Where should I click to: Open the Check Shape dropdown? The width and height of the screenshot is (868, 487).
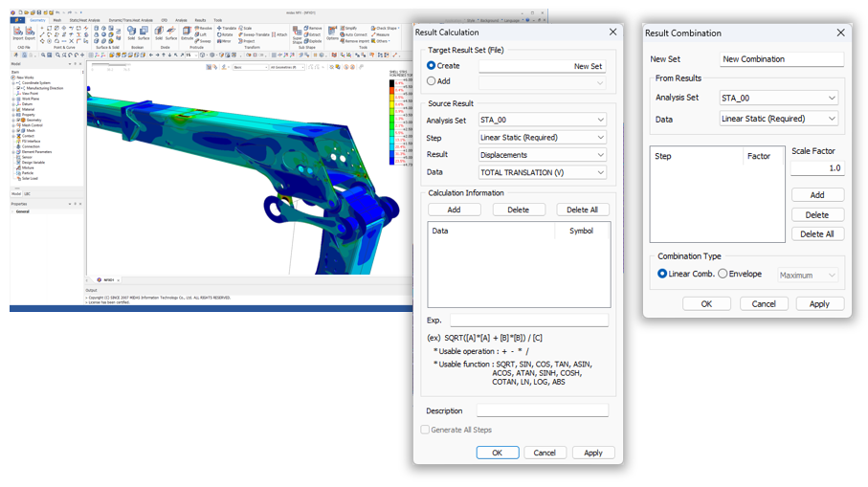pyautogui.click(x=386, y=28)
